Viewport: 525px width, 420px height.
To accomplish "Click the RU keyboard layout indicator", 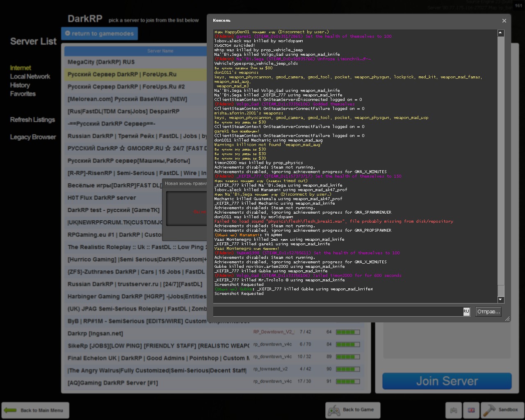I will (466, 312).
